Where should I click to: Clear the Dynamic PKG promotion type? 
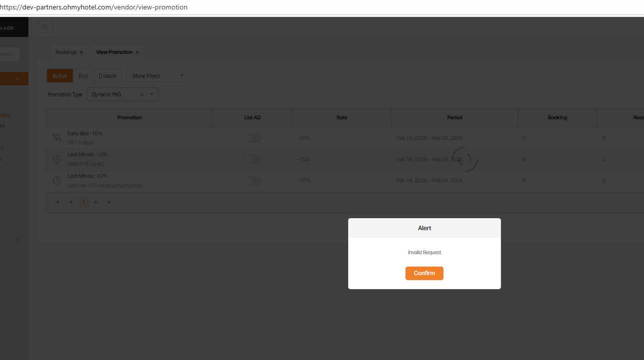(142, 94)
